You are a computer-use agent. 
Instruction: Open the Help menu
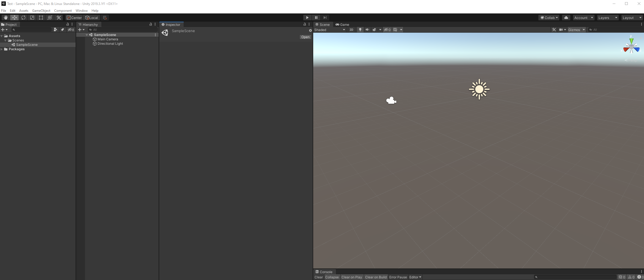95,11
